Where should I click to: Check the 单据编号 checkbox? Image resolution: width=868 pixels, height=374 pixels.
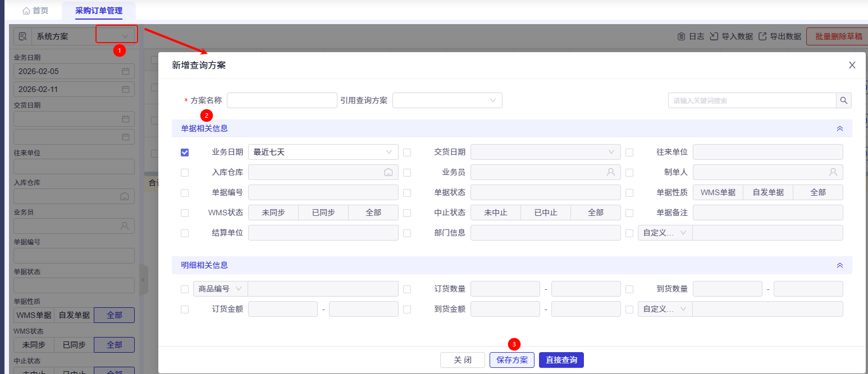click(185, 193)
